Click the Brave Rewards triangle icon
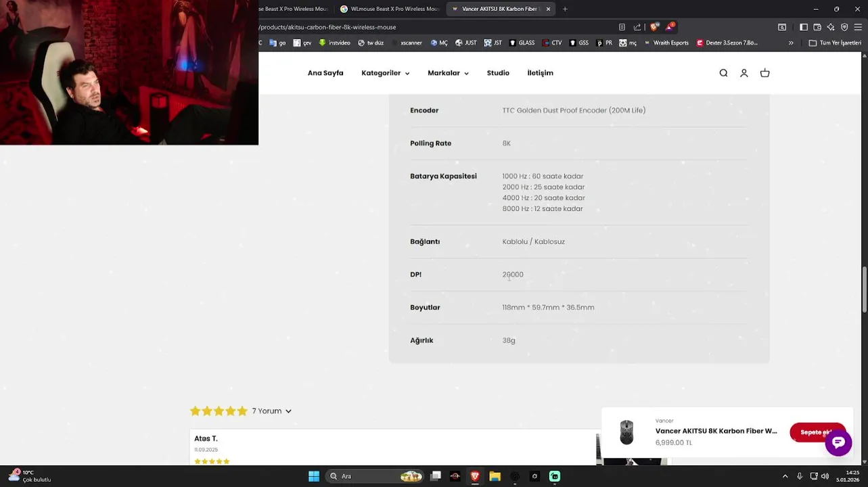The height and width of the screenshot is (487, 868). 669,27
